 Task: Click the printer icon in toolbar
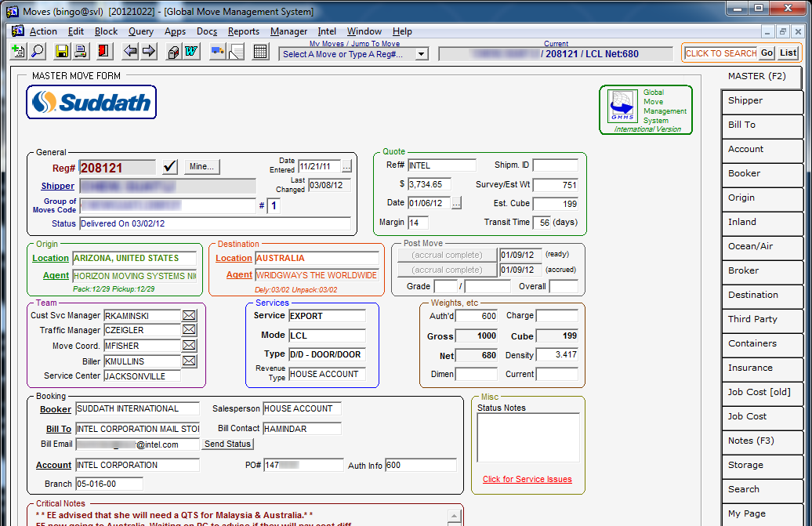coord(80,51)
